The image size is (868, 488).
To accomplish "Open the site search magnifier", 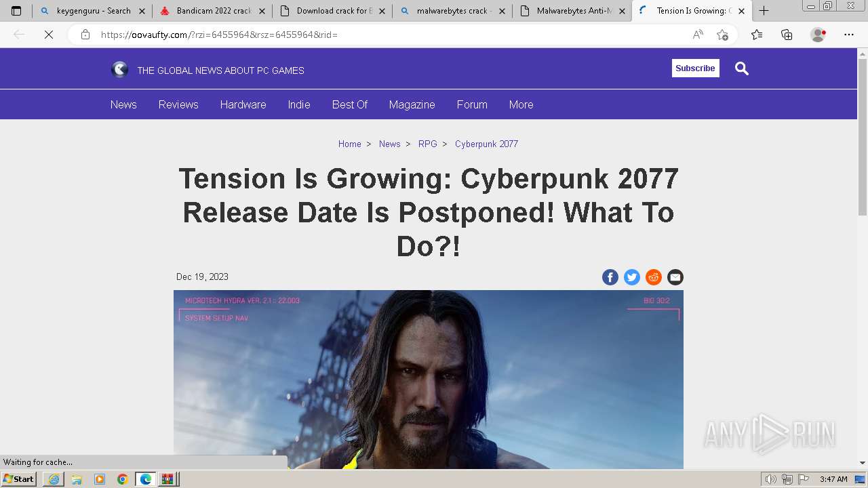I will coord(742,68).
